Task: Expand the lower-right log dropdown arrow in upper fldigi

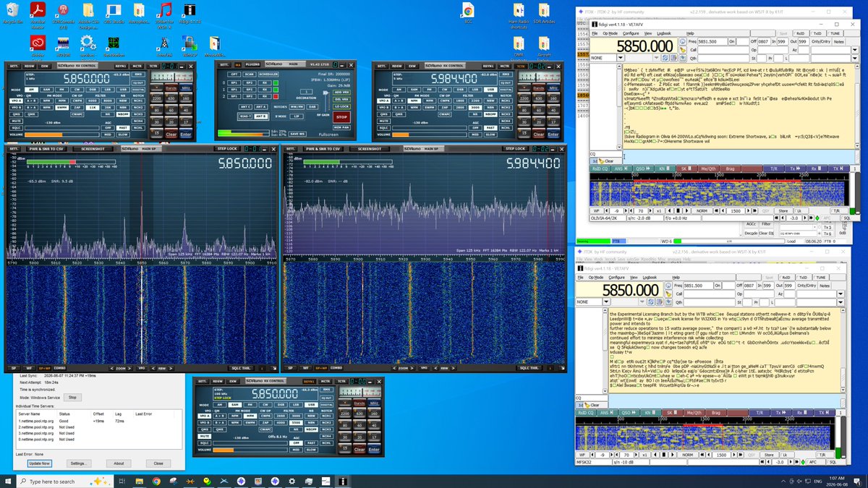Action: pyautogui.click(x=856, y=58)
